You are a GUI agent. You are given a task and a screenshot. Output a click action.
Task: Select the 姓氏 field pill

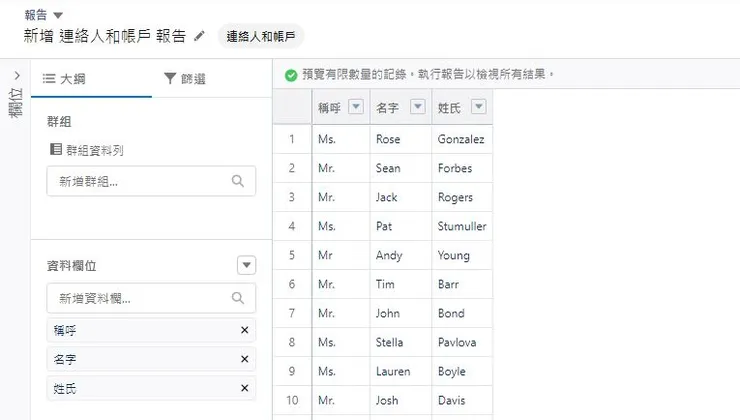[x=151, y=388]
